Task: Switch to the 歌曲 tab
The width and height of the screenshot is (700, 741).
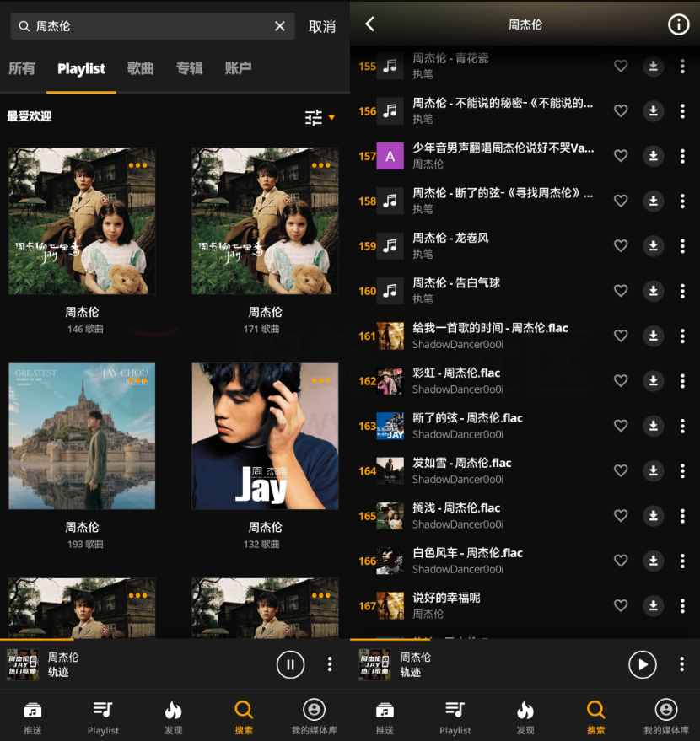Action: click(x=140, y=68)
